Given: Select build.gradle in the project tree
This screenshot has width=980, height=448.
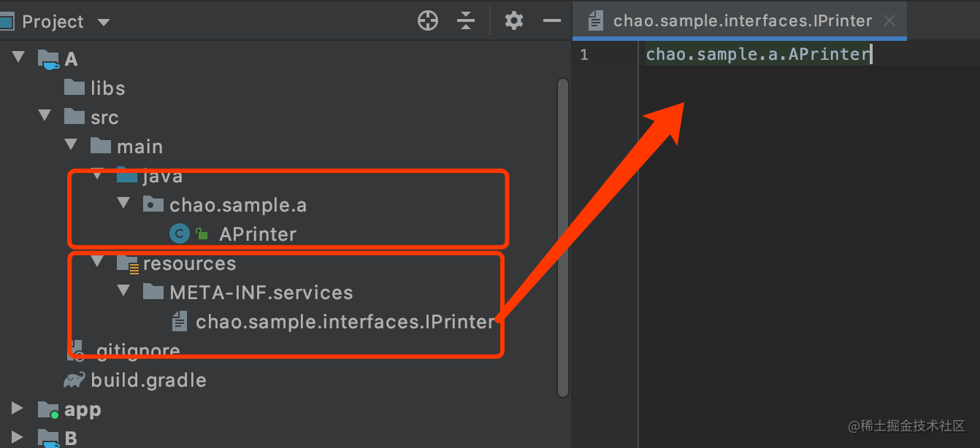Looking at the screenshot, I should 148,379.
